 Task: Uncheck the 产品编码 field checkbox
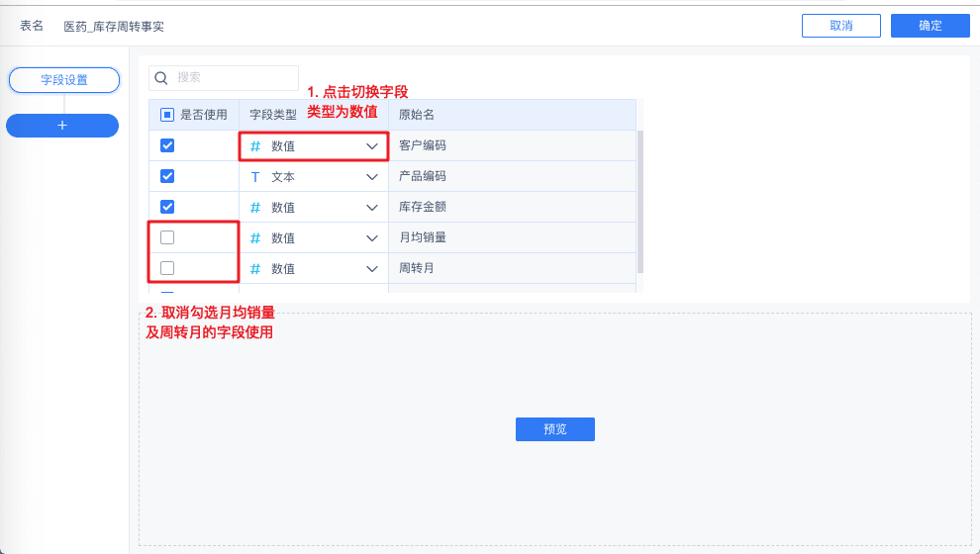167,176
